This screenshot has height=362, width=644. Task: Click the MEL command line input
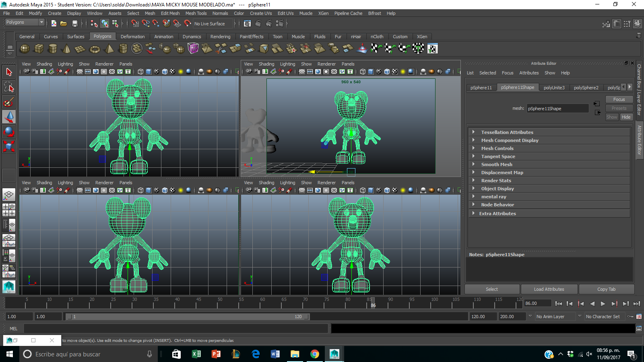[176, 329]
